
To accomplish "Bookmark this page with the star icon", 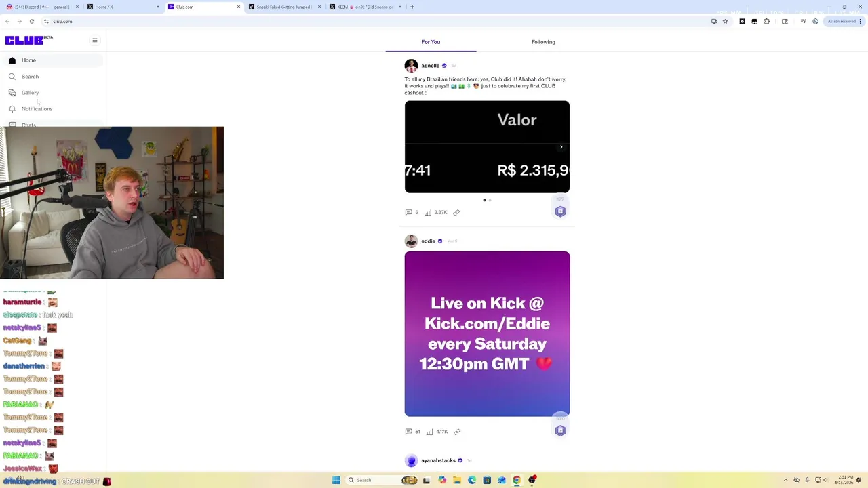I will click(x=725, y=22).
